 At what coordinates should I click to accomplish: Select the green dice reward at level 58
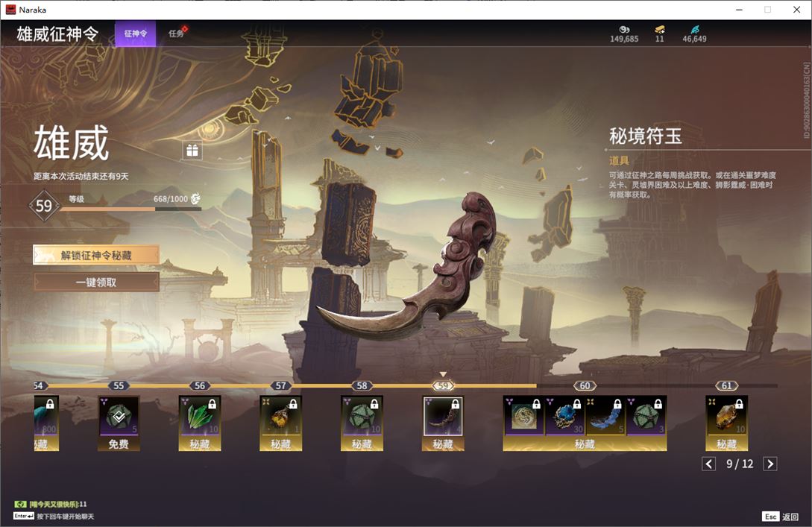[x=362, y=423]
